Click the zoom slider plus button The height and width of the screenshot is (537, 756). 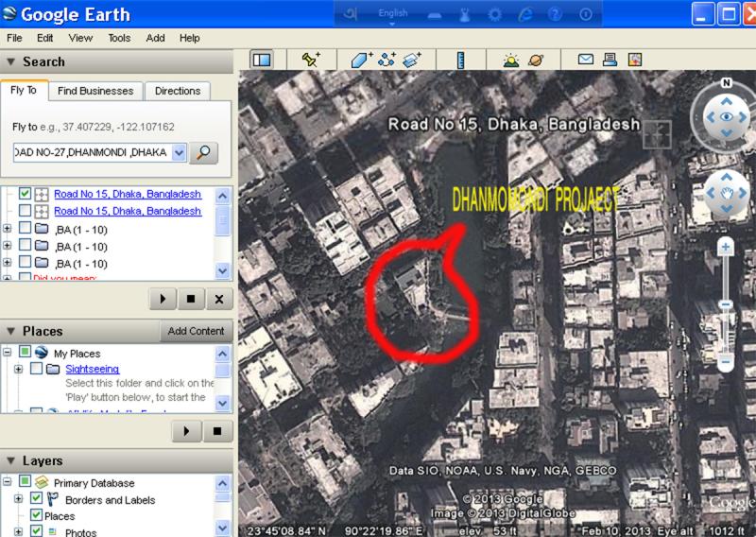[x=725, y=248]
